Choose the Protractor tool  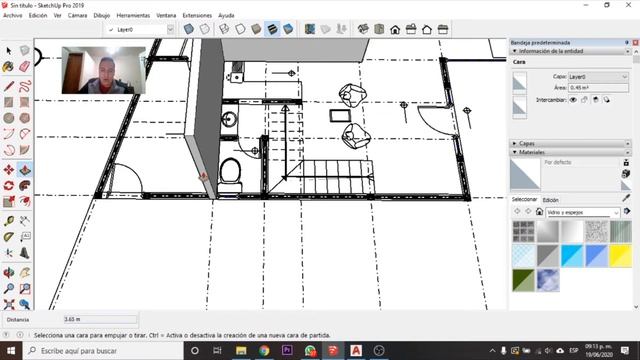click(x=9, y=237)
